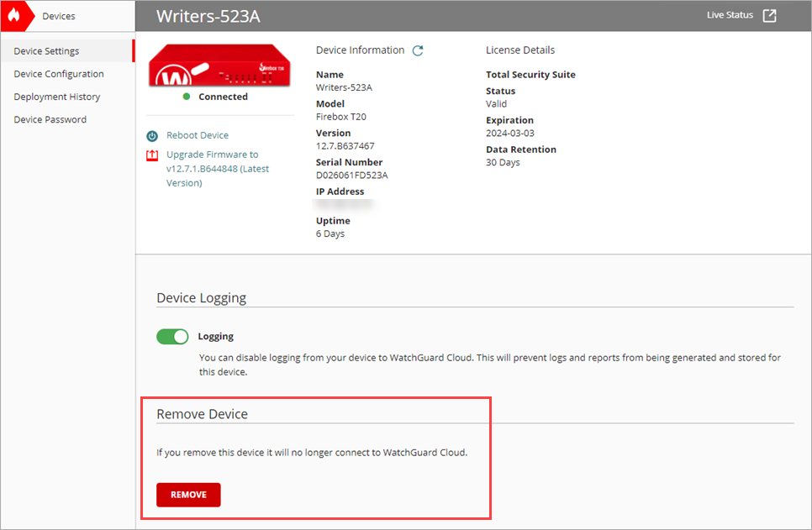Click the Serial Number value D026061FD523A
The height and width of the screenshot is (530, 812).
(351, 175)
